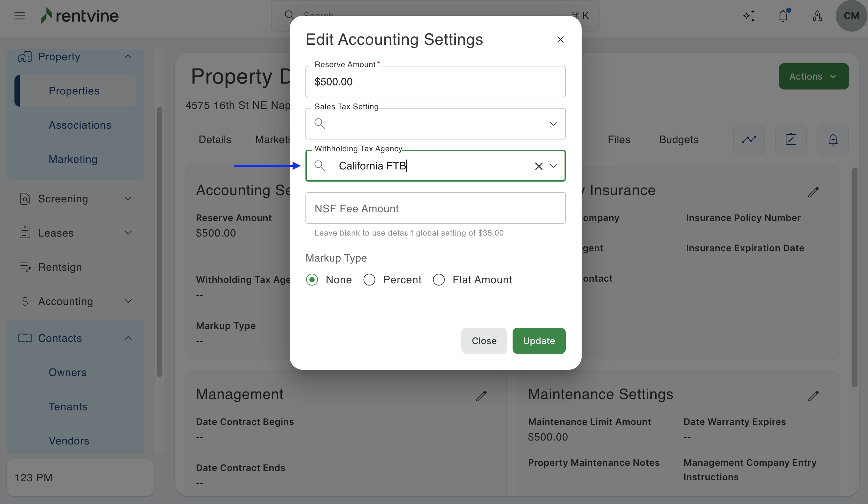Open the notifications bell icon

[x=783, y=16]
